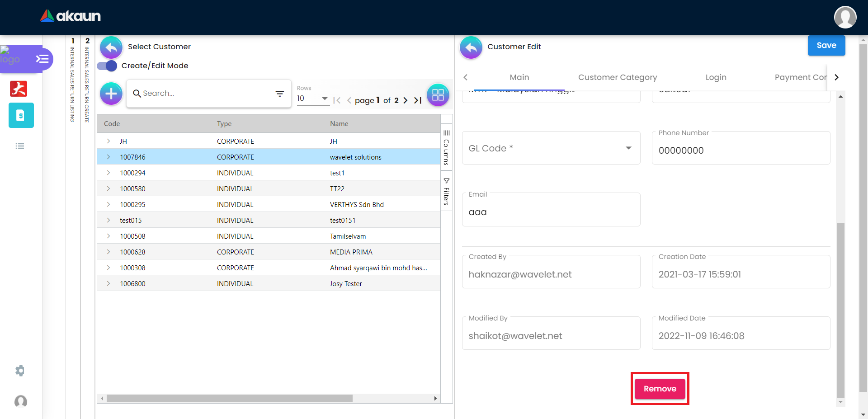Open the settings gear in sidebar
The height and width of the screenshot is (419, 868).
click(x=20, y=371)
